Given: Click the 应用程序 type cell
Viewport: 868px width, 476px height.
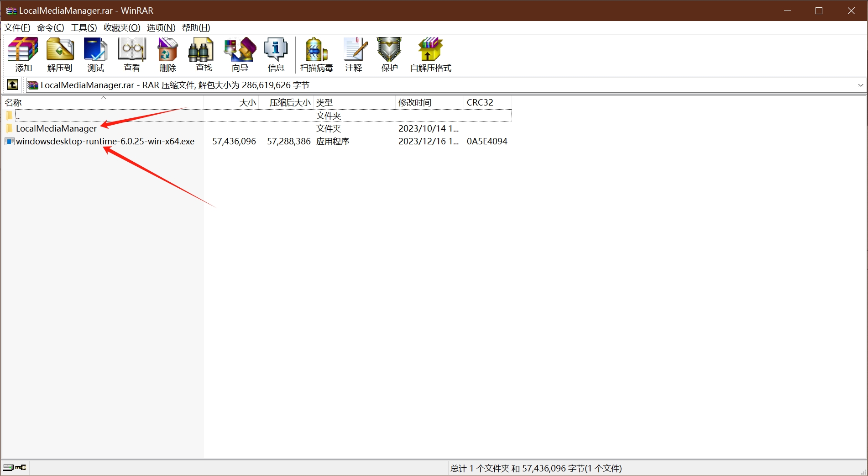Looking at the screenshot, I should [333, 142].
